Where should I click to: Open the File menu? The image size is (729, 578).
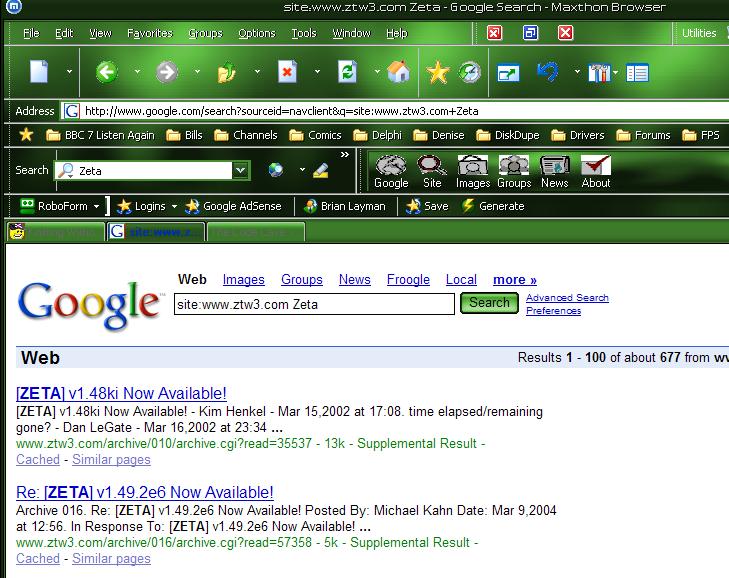(x=31, y=33)
